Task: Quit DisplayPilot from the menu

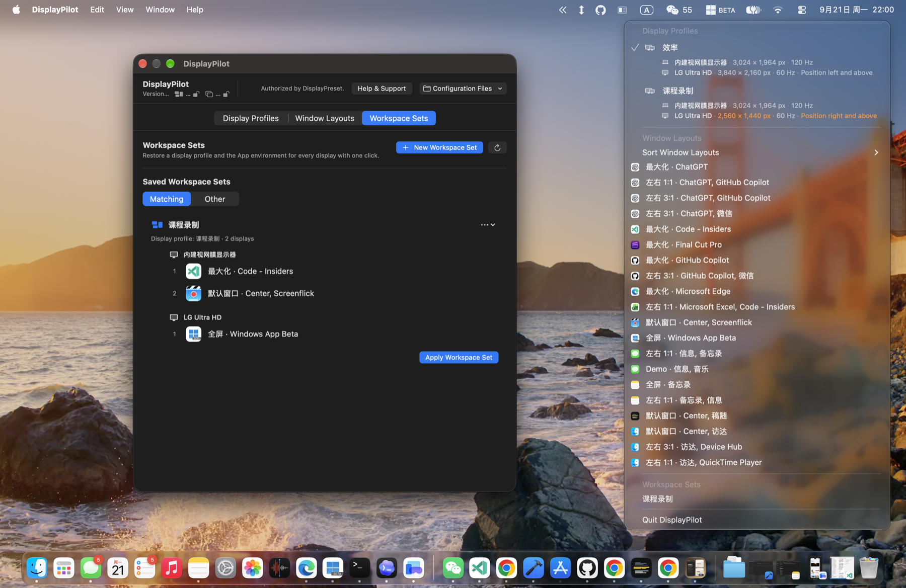Action: [x=757, y=520]
